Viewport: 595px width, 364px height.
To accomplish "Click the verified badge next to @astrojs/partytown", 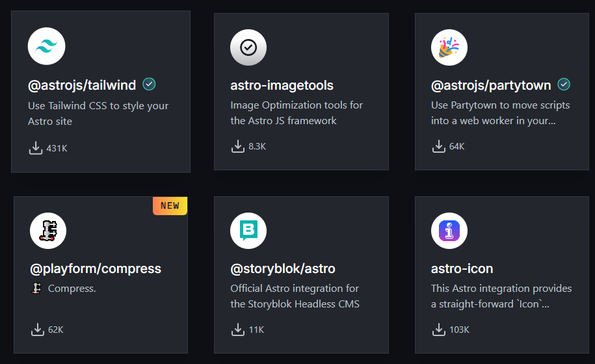I will [564, 84].
